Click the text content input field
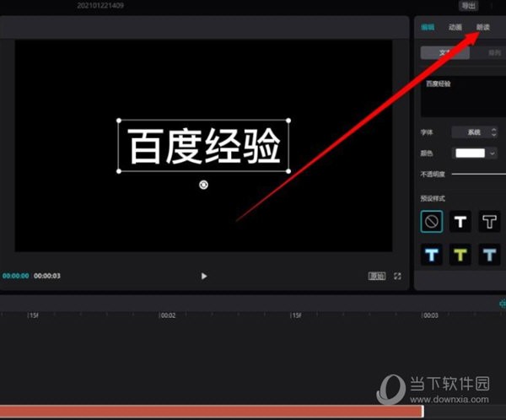The image size is (506, 420). click(x=463, y=96)
